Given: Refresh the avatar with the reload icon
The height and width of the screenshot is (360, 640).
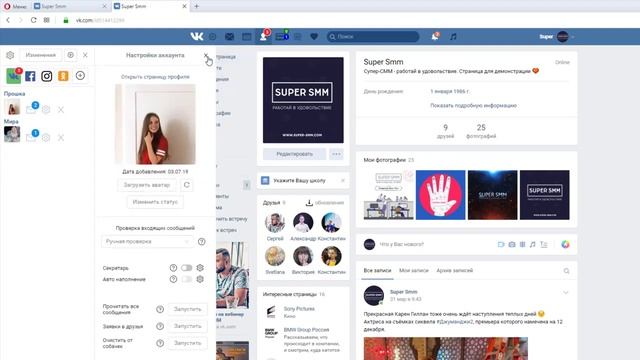Looking at the screenshot, I should click(187, 185).
